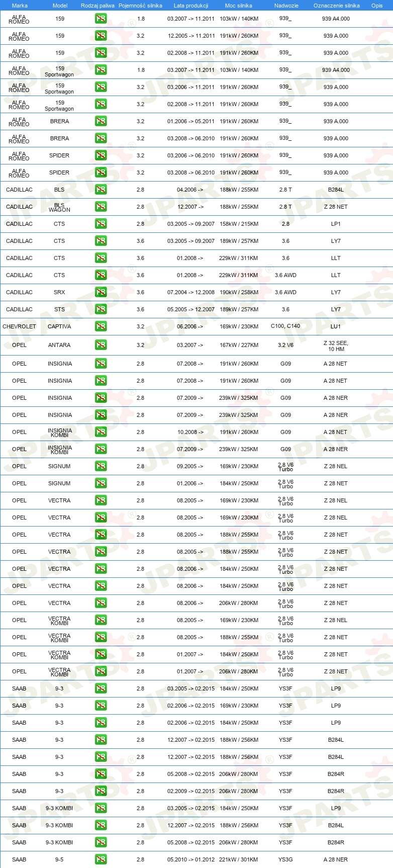
Task: Click fuel icon for Saab 9-3 02.2009 row
Action: pos(101,791)
